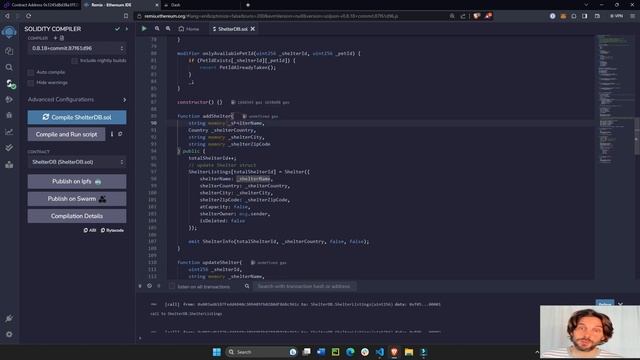The height and width of the screenshot is (360, 640).
Task: Select the Solidity Compiler sidebar icon
Action: click(x=10, y=84)
